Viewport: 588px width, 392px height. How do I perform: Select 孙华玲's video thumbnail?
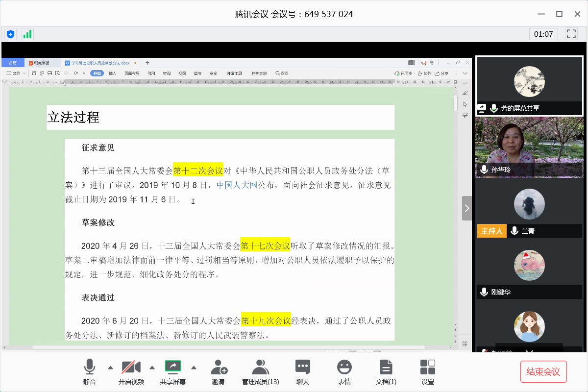(529, 146)
